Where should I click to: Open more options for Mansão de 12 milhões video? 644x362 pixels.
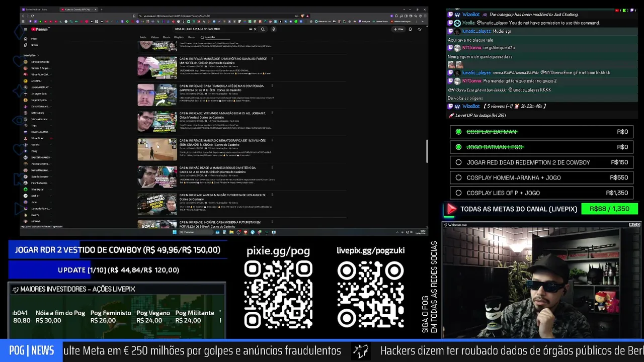[x=272, y=59]
